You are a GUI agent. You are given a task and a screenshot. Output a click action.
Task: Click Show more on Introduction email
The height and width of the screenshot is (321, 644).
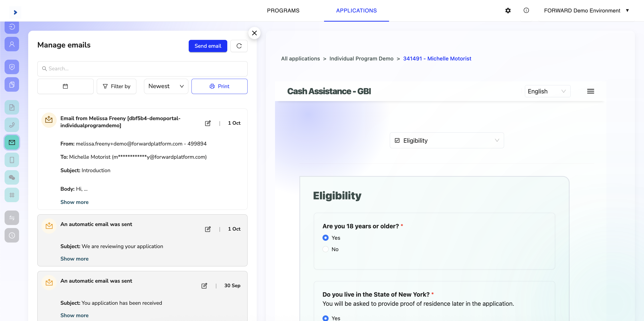tap(74, 202)
